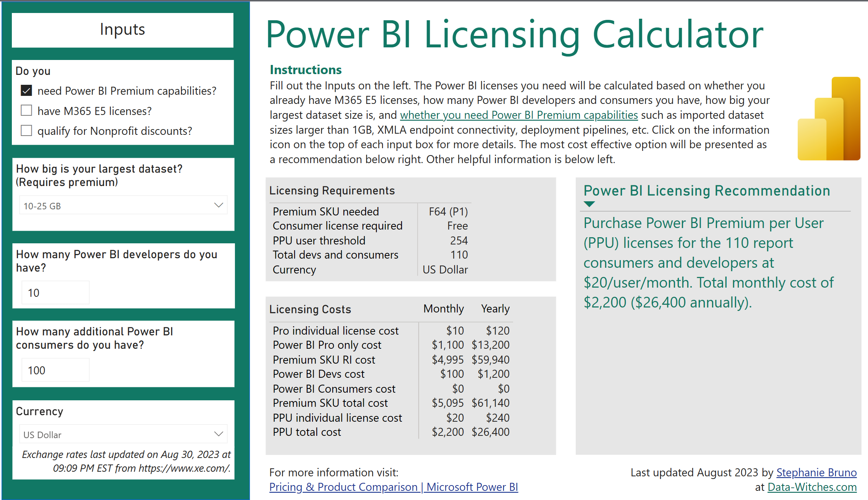Uncheck need Power BI Premium capabilities

26,91
